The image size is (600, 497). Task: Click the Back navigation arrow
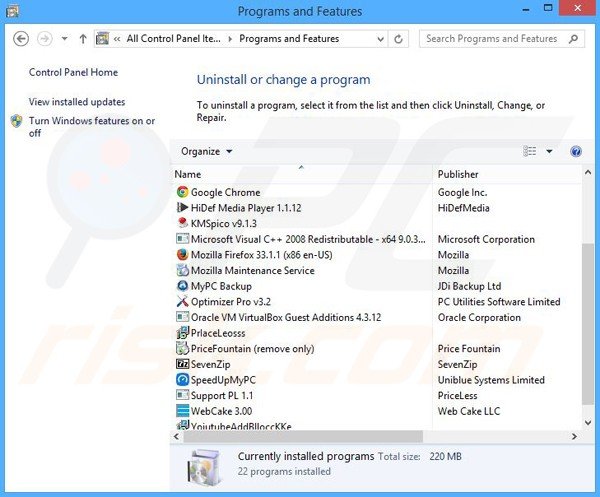21,39
